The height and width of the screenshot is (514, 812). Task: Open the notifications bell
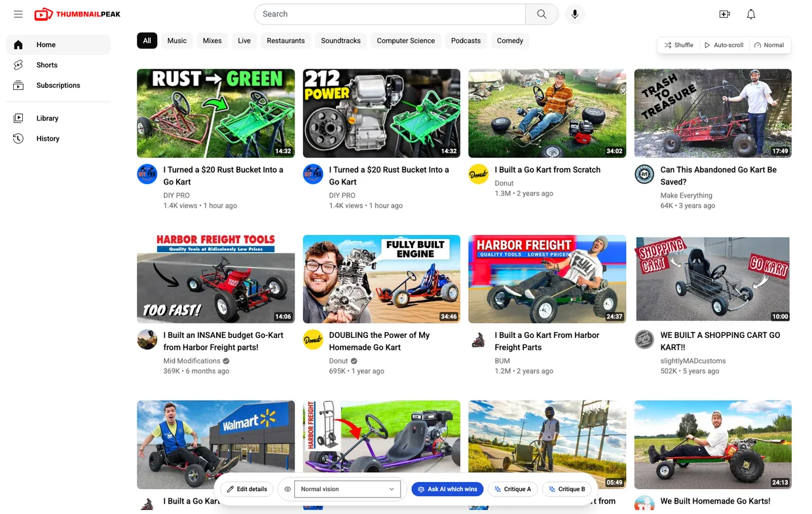click(x=751, y=14)
